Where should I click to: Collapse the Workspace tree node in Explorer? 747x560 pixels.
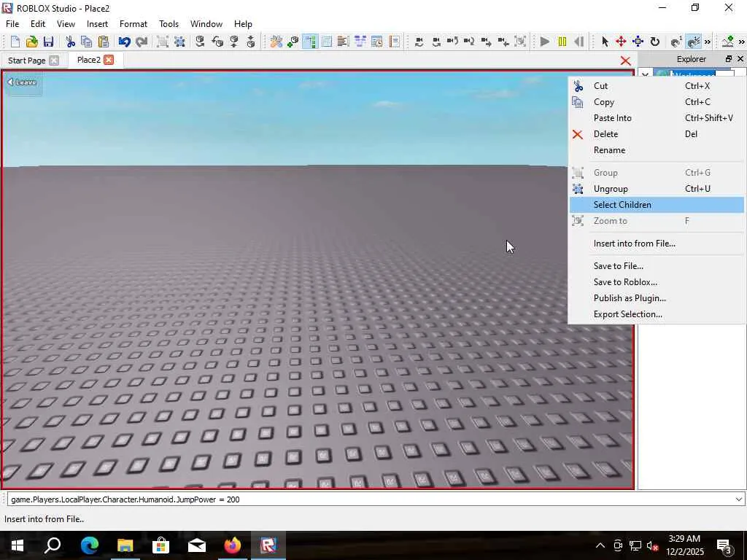pyautogui.click(x=646, y=75)
